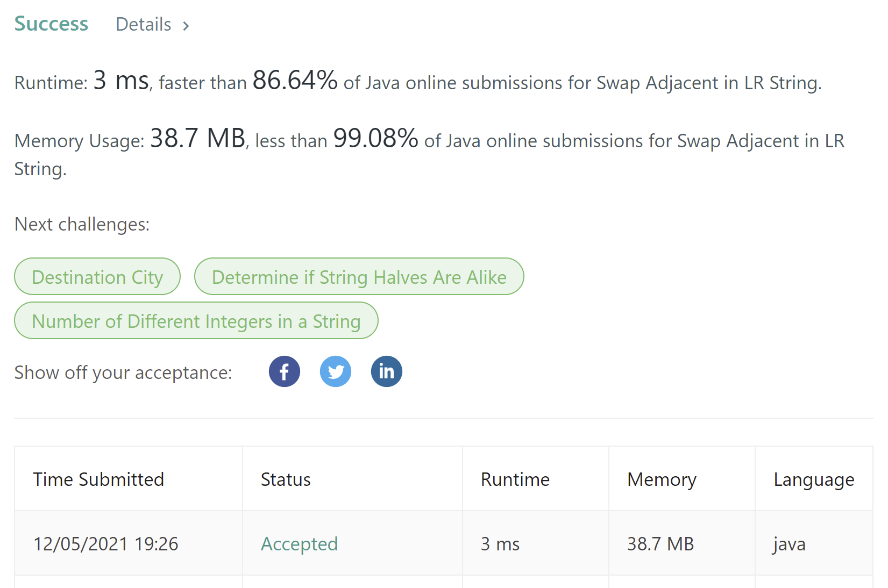Screen dimensions: 888x588
Task: Select the 12/05/2021 19:26 submission row
Action: pos(106,544)
